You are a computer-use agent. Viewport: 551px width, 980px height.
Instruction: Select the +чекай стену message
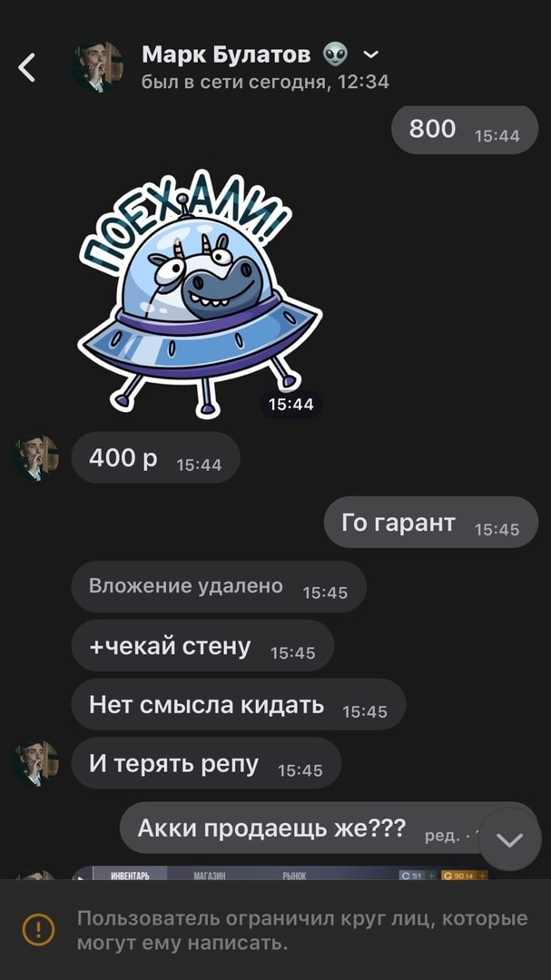202,646
